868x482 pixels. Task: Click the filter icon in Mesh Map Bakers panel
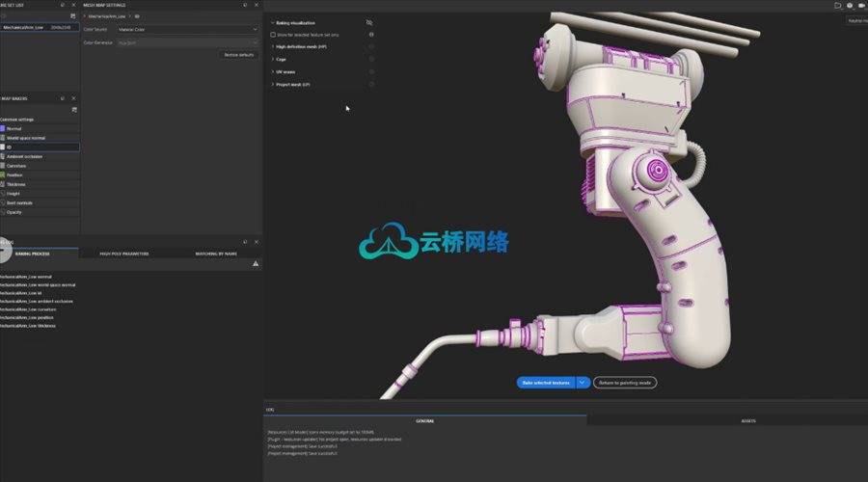click(x=74, y=109)
